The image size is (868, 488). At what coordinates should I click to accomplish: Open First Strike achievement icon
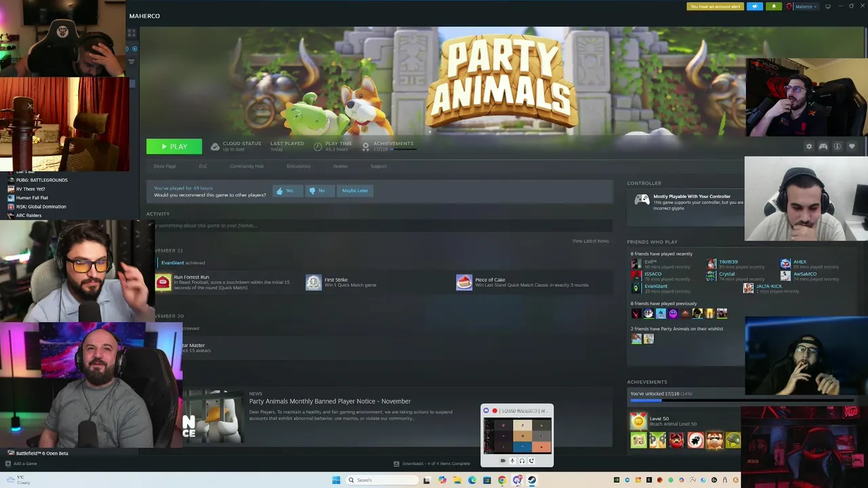tap(313, 283)
